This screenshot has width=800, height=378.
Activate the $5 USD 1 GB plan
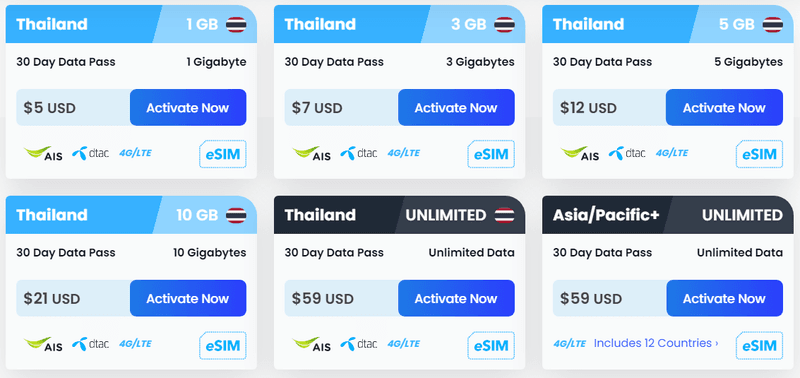pyautogui.click(x=188, y=108)
